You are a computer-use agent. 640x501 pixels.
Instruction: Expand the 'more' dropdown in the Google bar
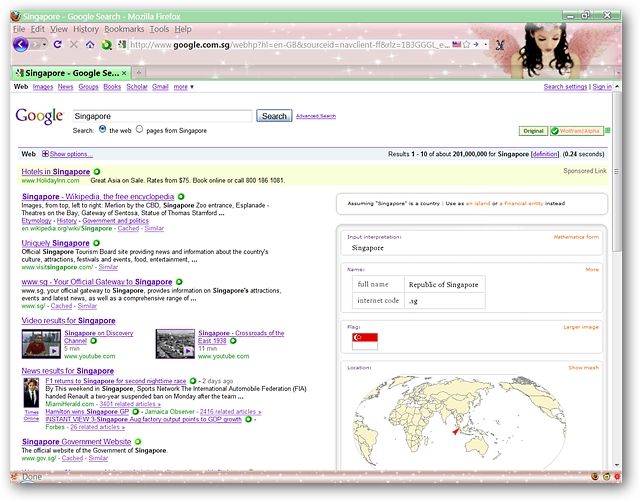point(183,87)
